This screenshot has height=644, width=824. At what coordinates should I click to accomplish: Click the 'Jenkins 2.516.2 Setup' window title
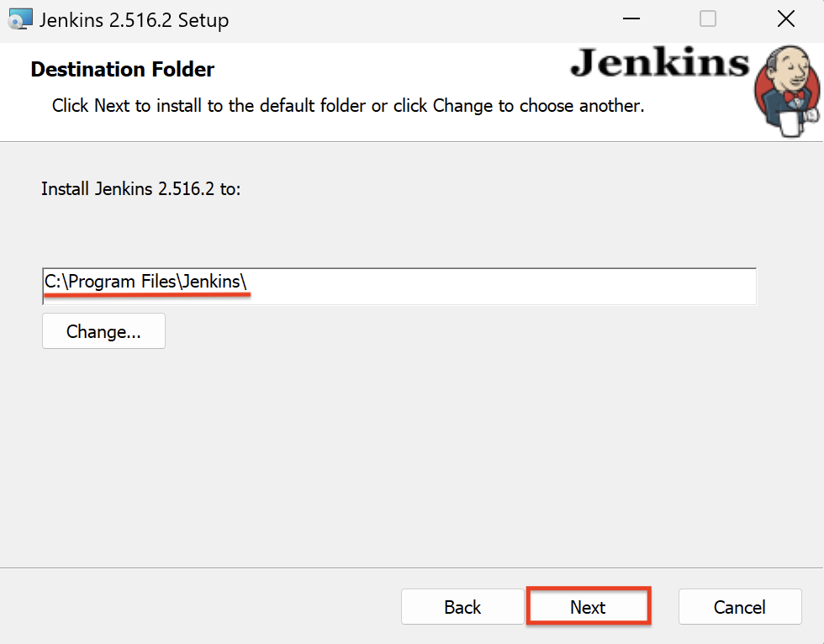[x=134, y=19]
